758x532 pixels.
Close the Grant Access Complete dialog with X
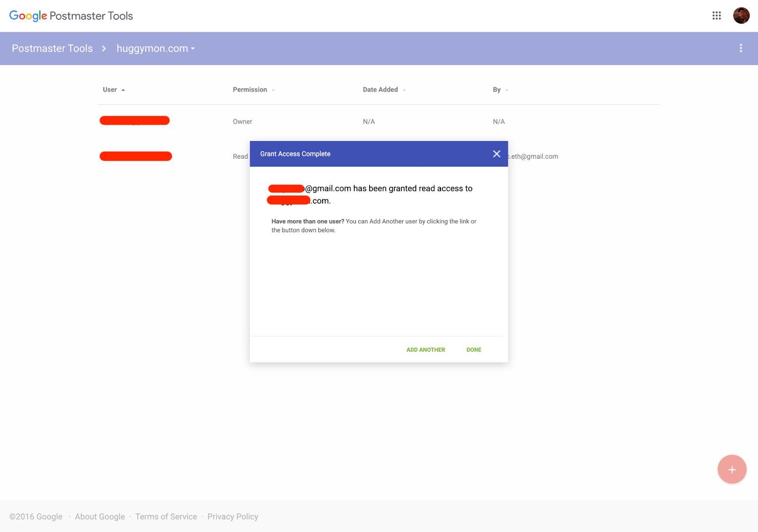tap(496, 154)
